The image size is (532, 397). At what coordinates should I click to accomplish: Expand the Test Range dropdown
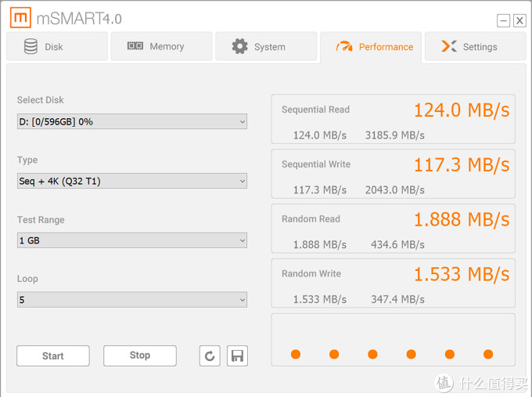[x=131, y=240]
